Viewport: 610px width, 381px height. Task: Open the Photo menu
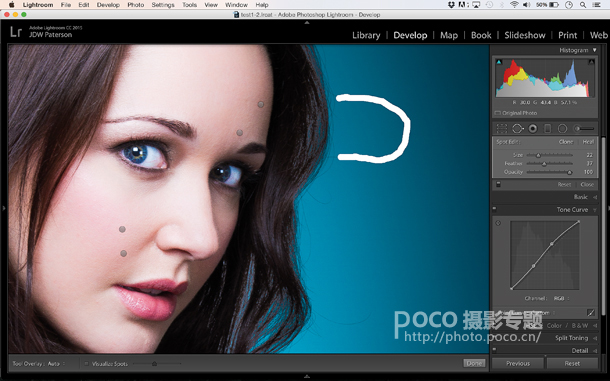point(135,5)
